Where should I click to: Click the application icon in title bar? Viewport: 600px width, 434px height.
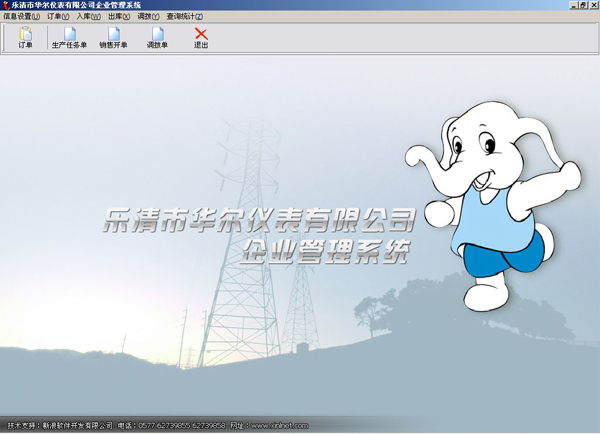coord(6,5)
